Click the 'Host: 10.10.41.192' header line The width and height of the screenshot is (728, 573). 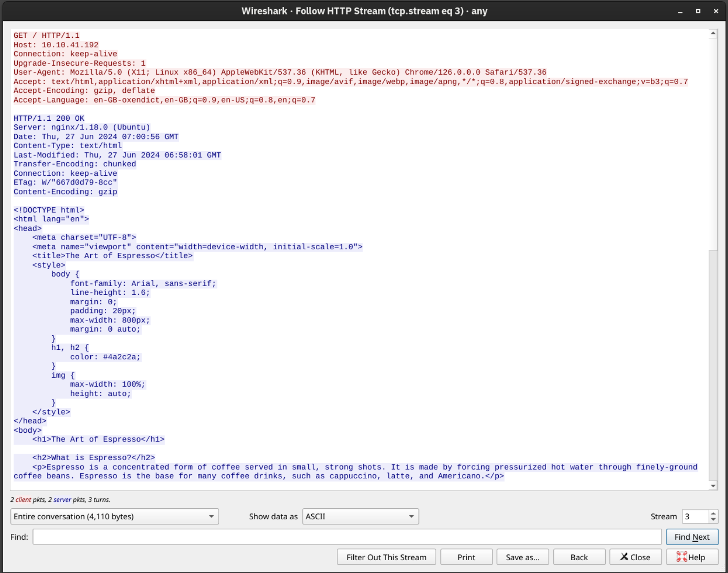(56, 45)
